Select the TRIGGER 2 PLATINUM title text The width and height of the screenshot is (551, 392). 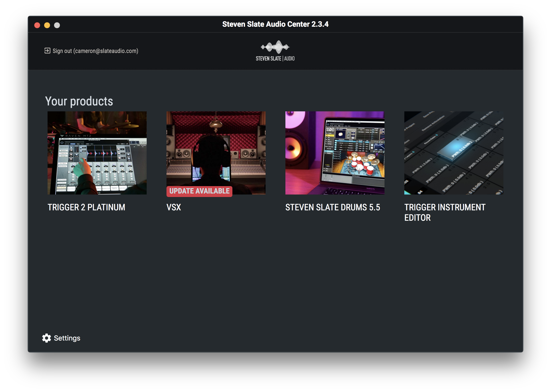(x=86, y=207)
